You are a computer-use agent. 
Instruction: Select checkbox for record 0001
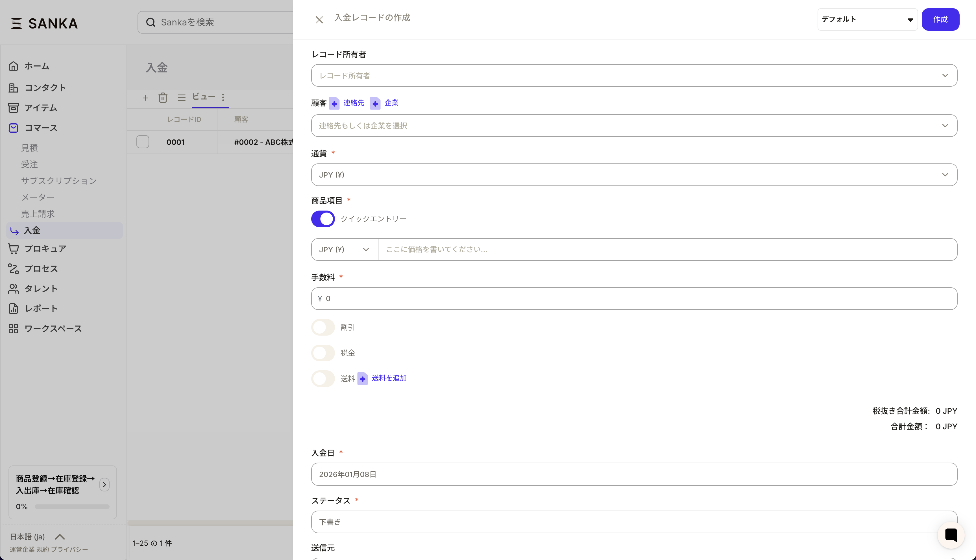point(143,142)
